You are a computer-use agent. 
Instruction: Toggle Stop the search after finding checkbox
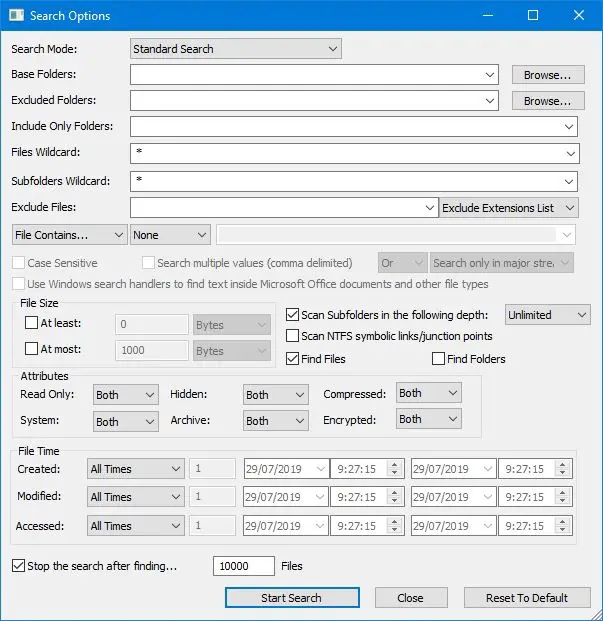18,566
